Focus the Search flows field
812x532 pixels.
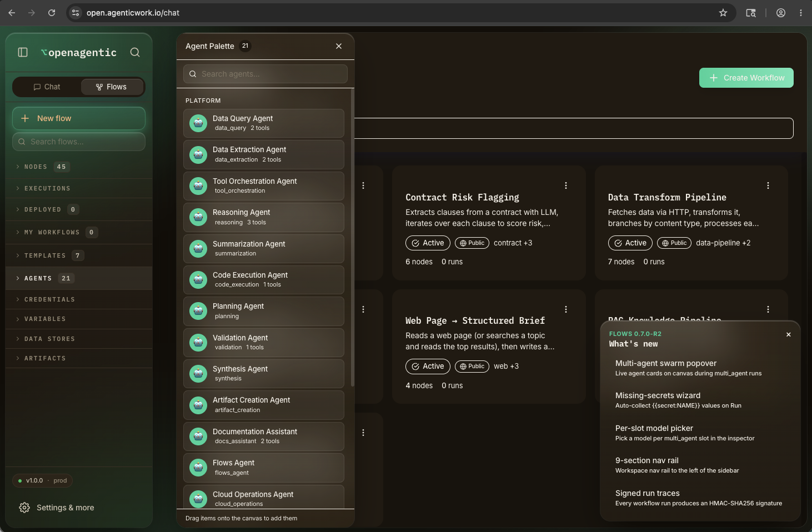(x=79, y=142)
